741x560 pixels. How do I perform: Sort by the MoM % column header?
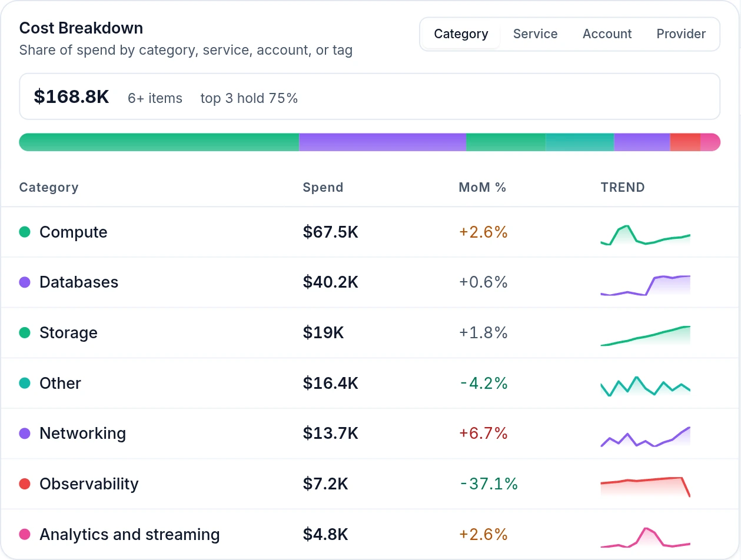pyautogui.click(x=483, y=188)
